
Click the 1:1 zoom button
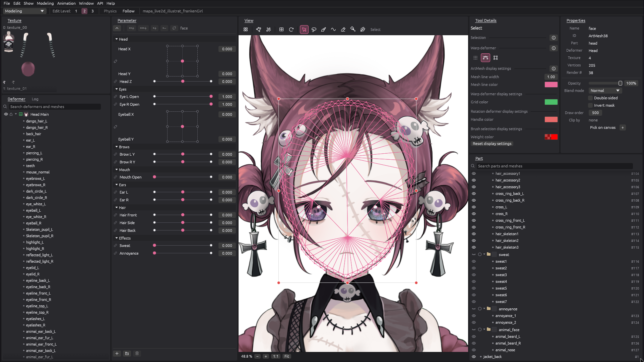(x=276, y=356)
